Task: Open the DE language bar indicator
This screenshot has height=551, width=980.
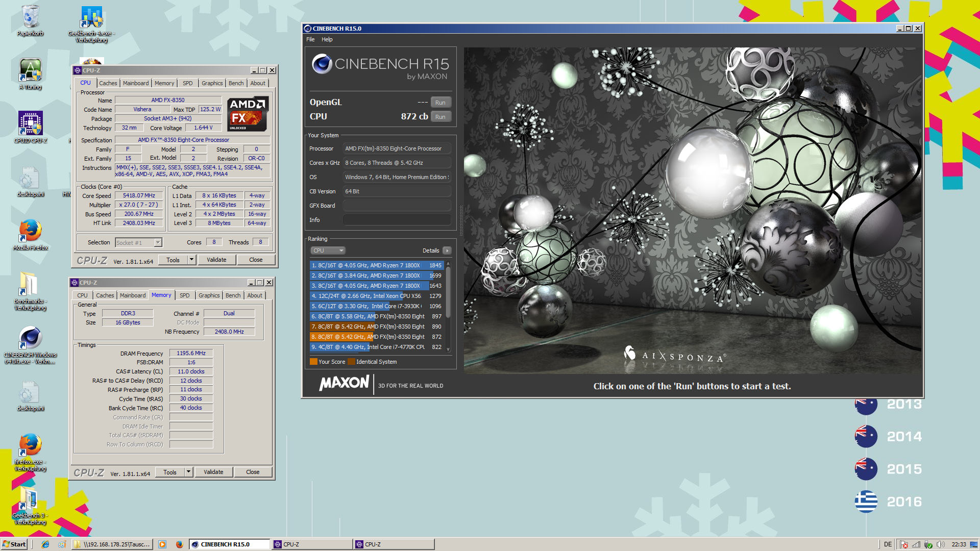Action: point(888,544)
